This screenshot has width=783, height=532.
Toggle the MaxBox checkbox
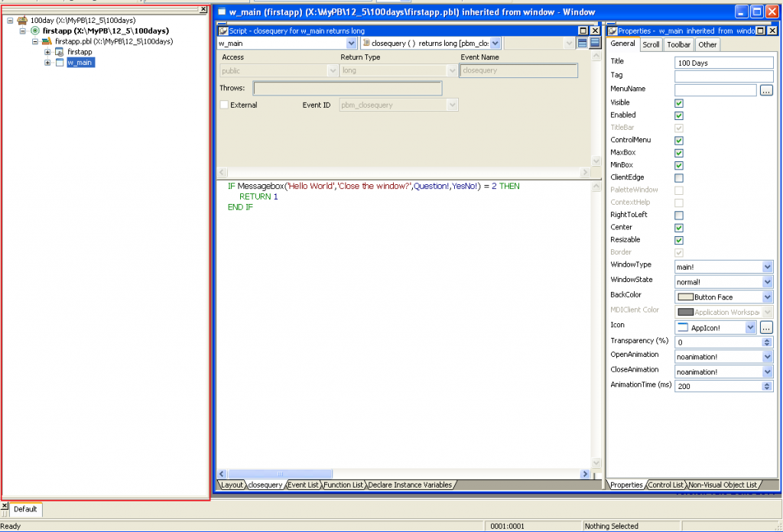(679, 153)
